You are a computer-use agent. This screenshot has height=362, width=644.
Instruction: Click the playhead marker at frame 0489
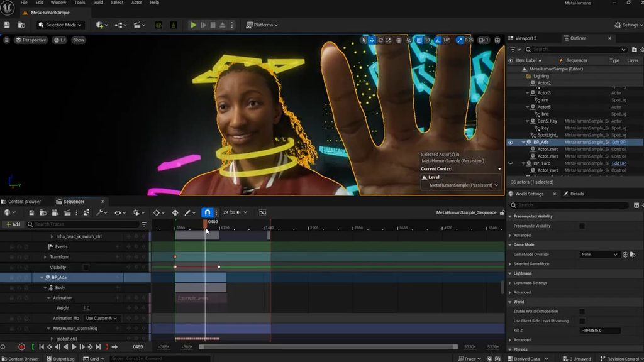[205, 223]
